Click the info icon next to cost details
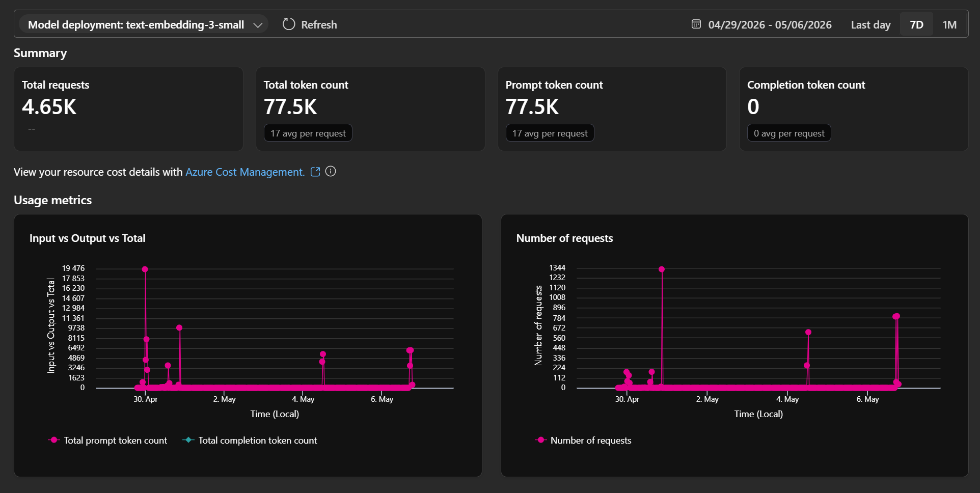The height and width of the screenshot is (493, 980). point(331,171)
